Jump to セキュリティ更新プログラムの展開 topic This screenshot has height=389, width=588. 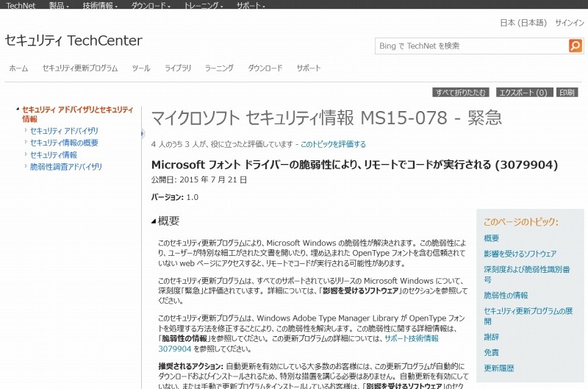pos(528,316)
